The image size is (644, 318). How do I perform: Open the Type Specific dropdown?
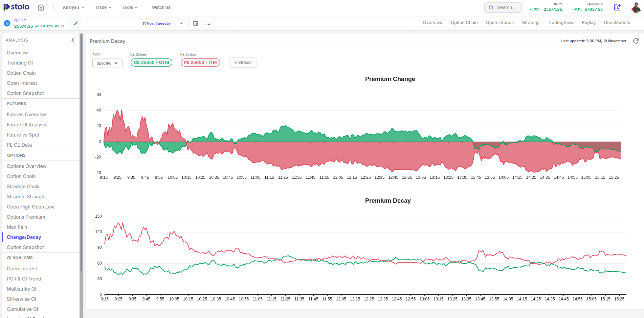[x=107, y=63]
